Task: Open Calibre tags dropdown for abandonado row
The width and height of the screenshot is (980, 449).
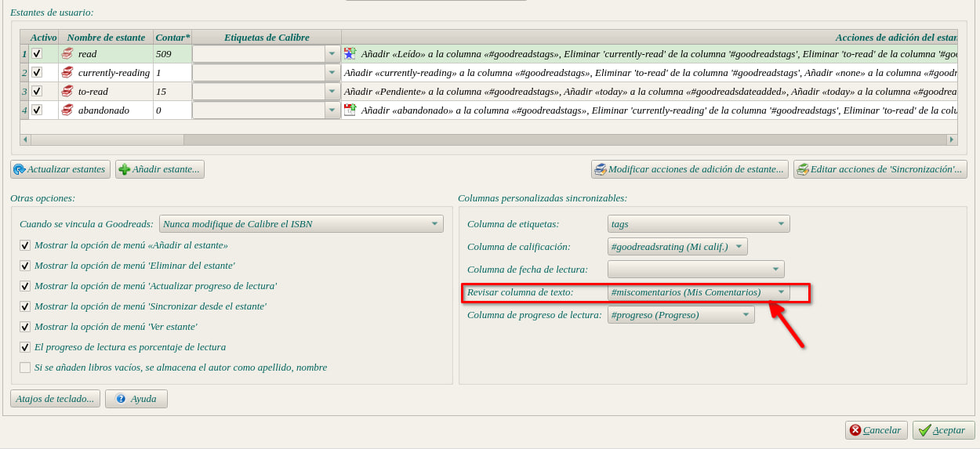Action: pos(267,110)
